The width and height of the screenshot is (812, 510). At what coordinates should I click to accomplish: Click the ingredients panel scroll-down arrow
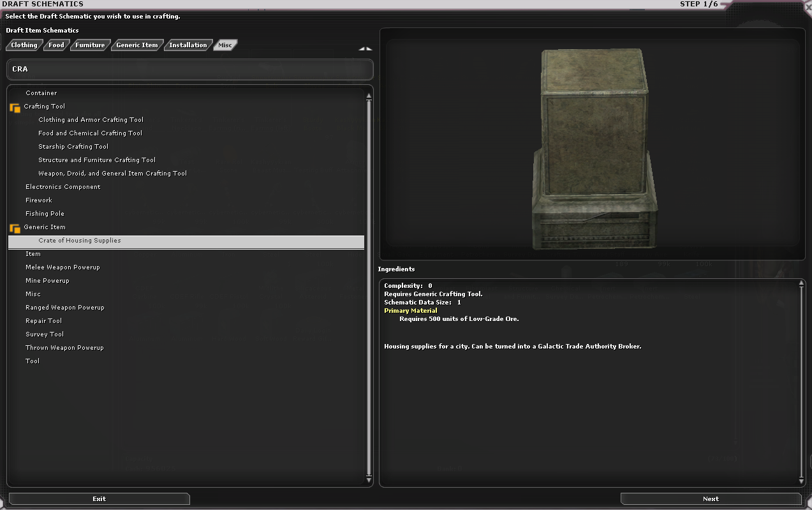point(802,481)
